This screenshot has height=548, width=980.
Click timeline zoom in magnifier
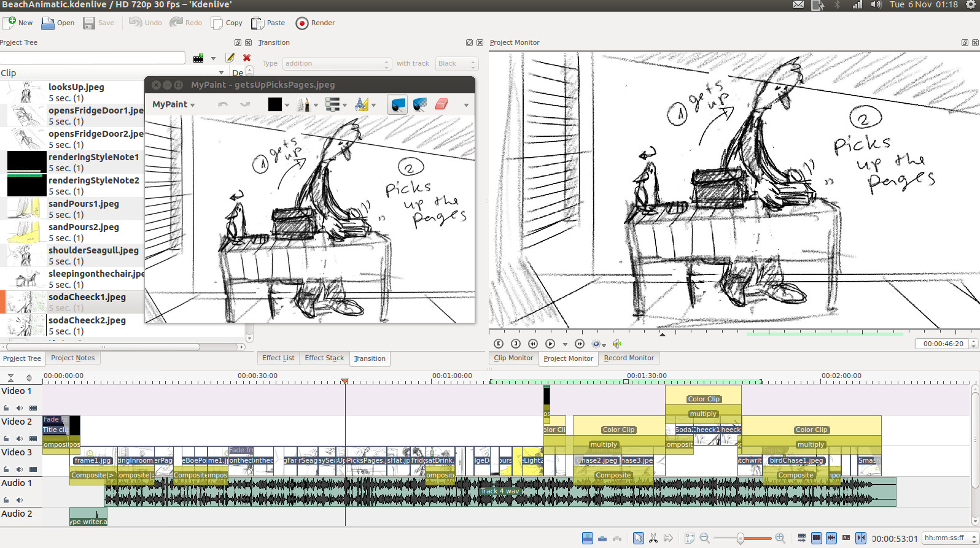780,538
